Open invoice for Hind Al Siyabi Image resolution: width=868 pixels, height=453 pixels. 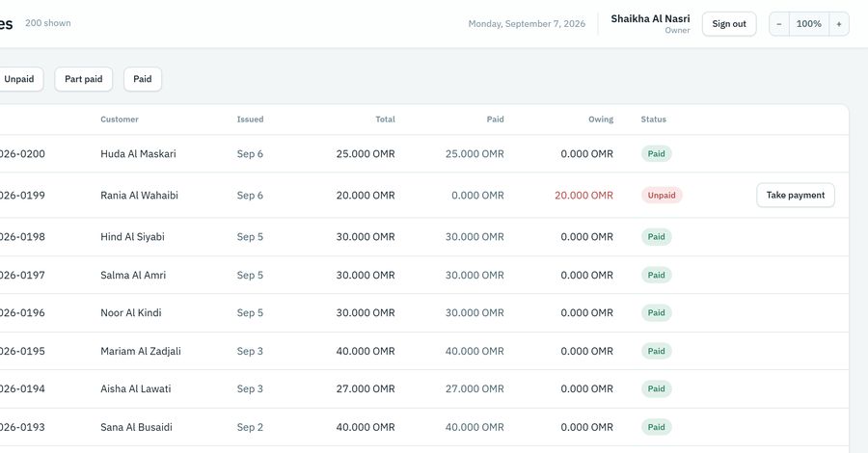tap(424, 237)
